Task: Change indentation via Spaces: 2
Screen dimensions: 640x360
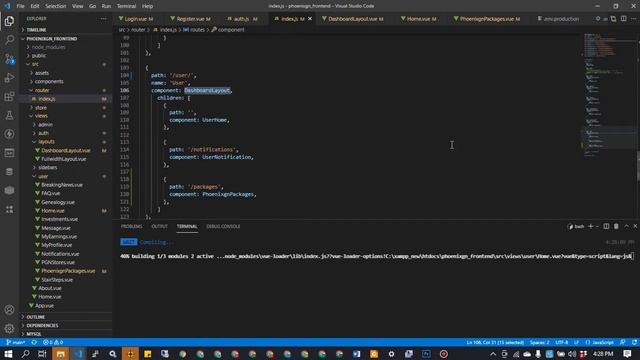Action: (x=539, y=342)
